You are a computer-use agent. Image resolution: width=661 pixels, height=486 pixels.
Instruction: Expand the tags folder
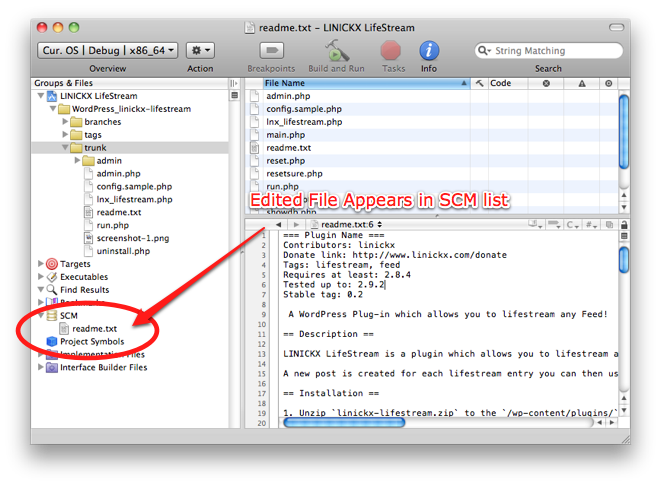pos(65,134)
